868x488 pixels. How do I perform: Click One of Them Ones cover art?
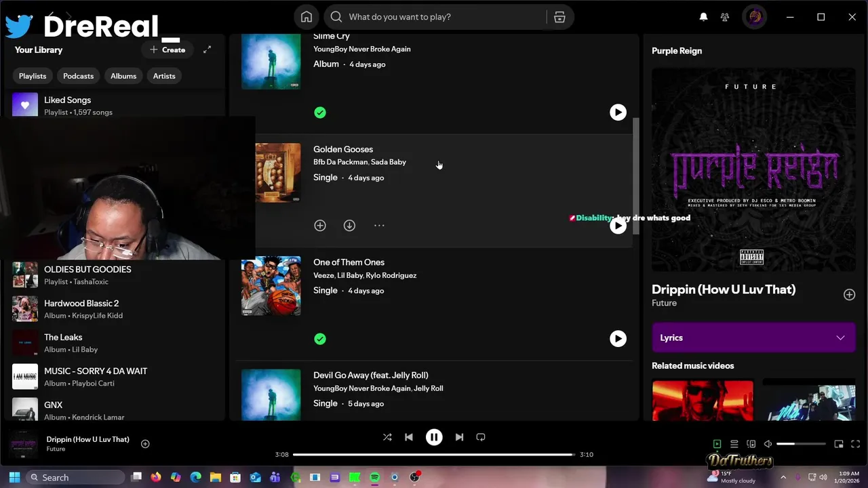point(271,286)
